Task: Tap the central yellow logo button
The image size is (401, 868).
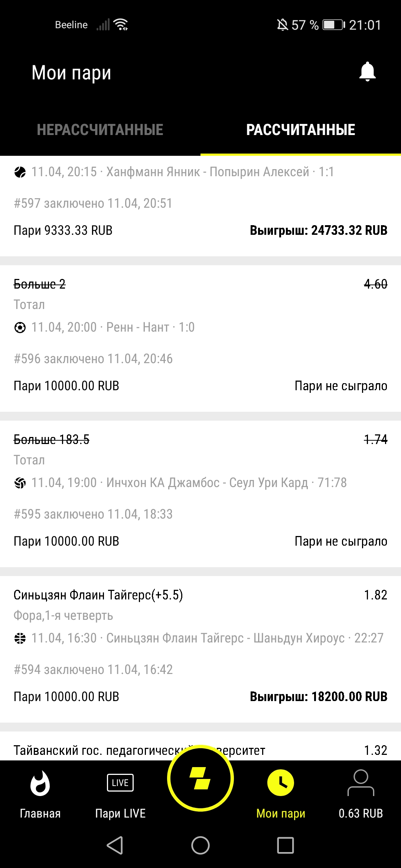Action: 200,778
